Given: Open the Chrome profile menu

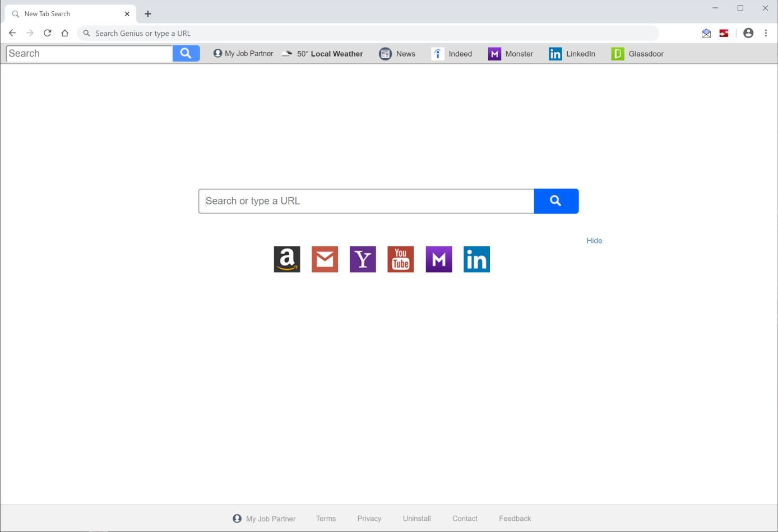Looking at the screenshot, I should click(x=748, y=33).
